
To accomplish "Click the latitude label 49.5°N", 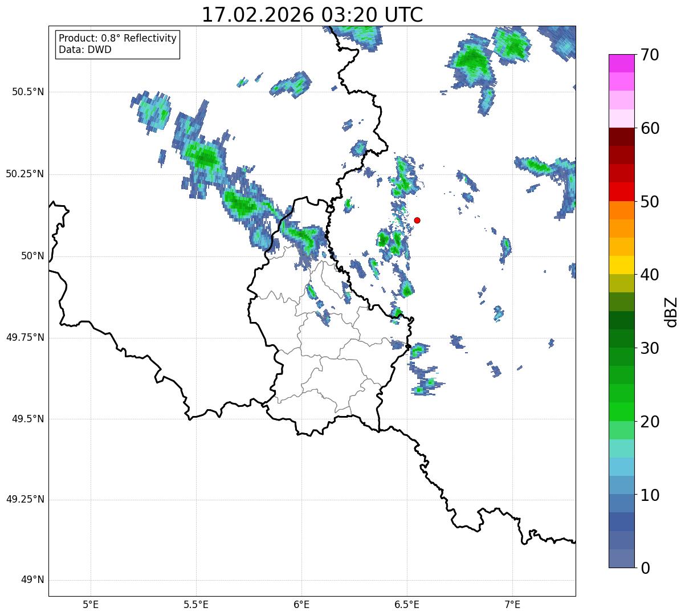I will (27, 419).
